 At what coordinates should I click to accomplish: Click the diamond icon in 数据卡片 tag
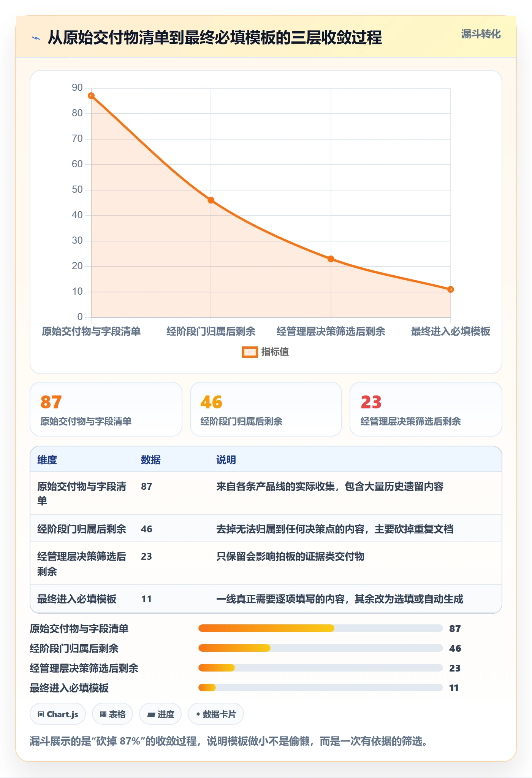(198, 714)
